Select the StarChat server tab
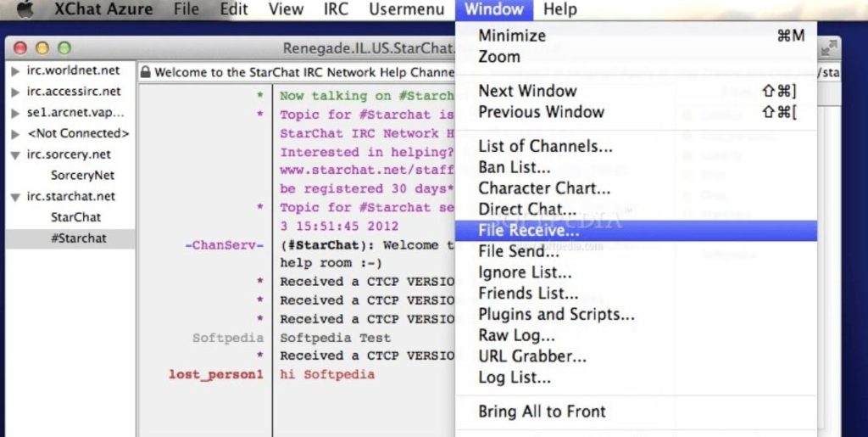This screenshot has height=437, width=868. click(x=75, y=218)
